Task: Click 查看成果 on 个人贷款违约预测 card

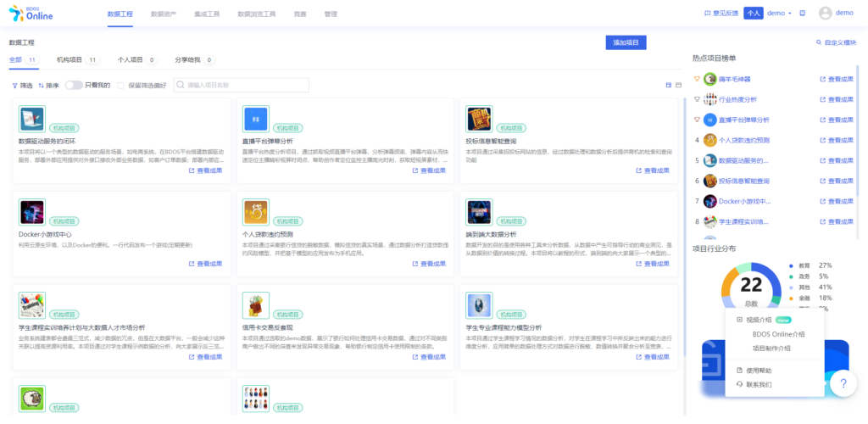Action: [x=429, y=264]
